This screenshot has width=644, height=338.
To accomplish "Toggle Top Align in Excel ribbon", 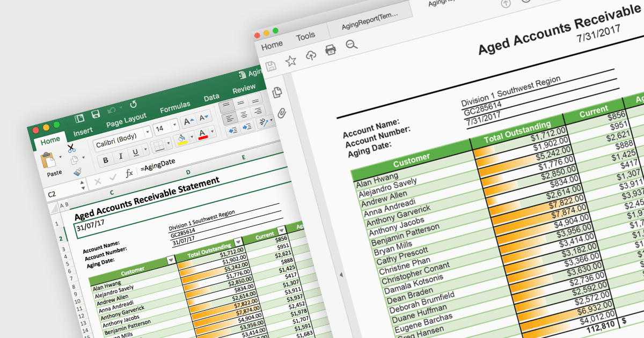I will click(226, 105).
